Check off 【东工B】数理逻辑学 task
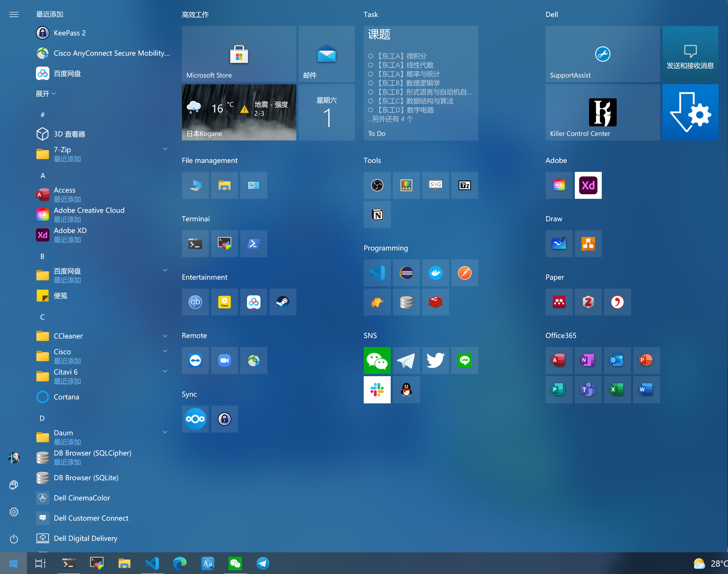Viewport: 728px width, 574px height. tap(370, 83)
